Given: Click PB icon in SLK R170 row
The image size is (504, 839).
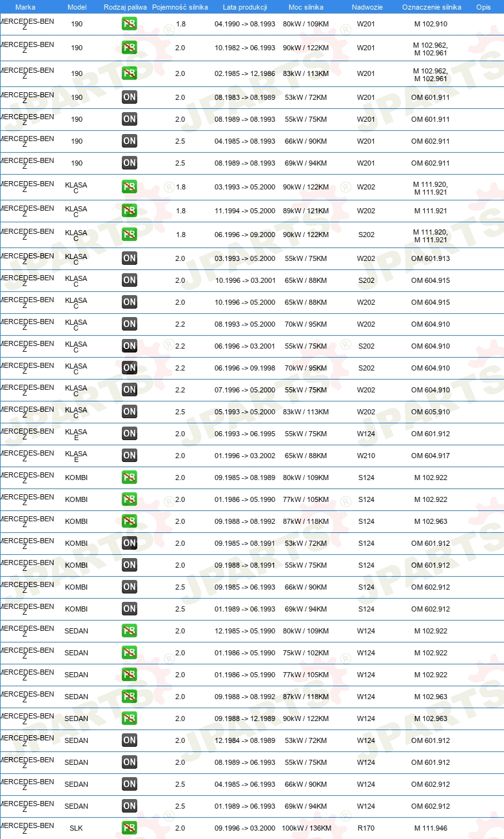Looking at the screenshot, I should click(130, 829).
